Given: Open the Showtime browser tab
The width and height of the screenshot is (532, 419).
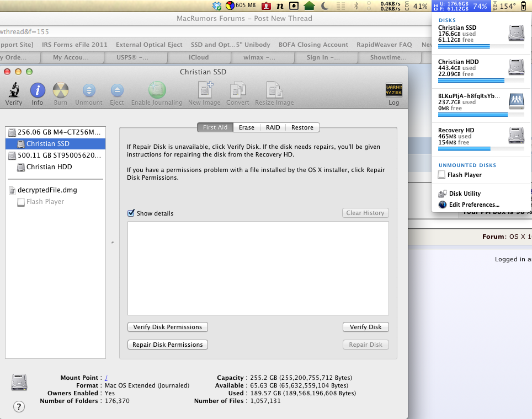Looking at the screenshot, I should tap(389, 57).
